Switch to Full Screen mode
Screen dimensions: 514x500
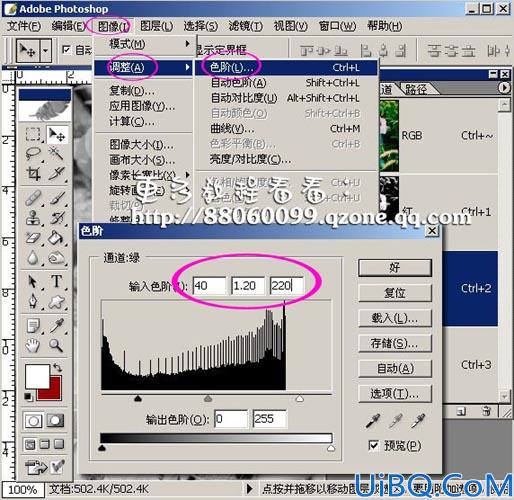tap(59, 444)
